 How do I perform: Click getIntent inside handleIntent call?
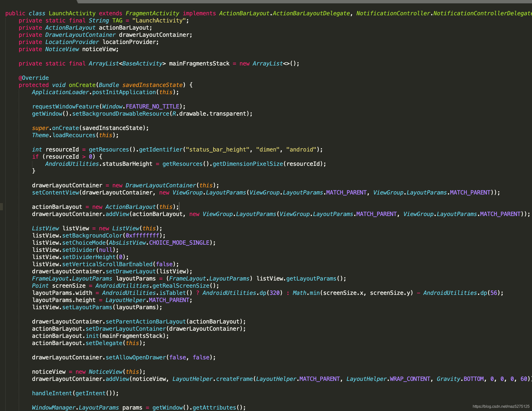90,393
